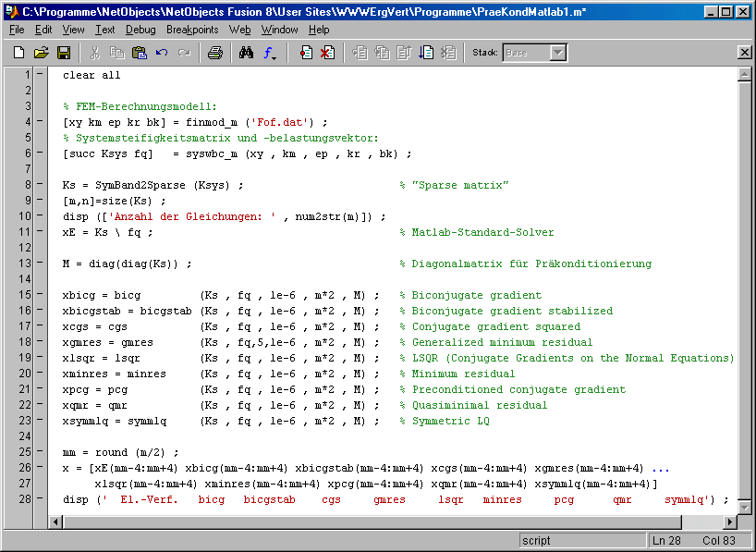This screenshot has width=756, height=552.
Task: Expand the arrow next to the function icon
Action: [x=275, y=57]
